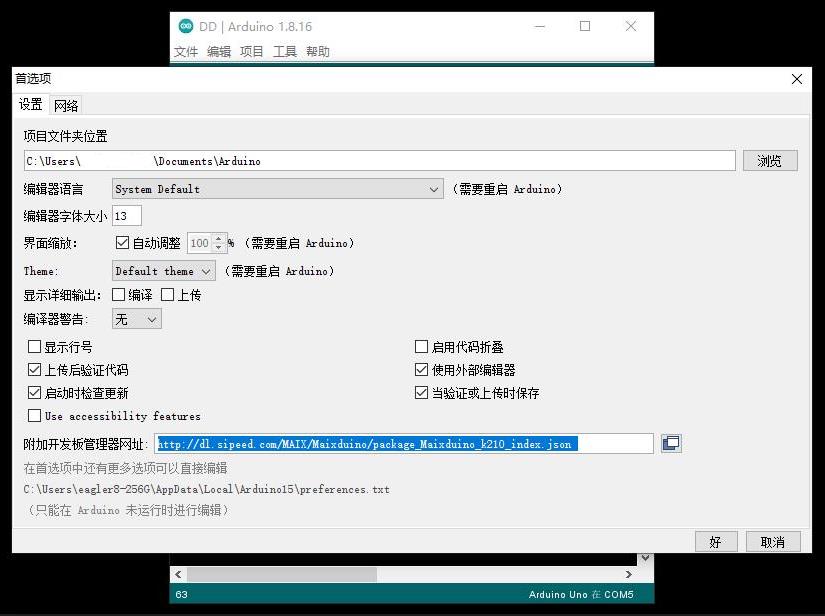Open the 帮助 menu in Arduino window
This screenshot has height=616, width=825.
point(318,52)
